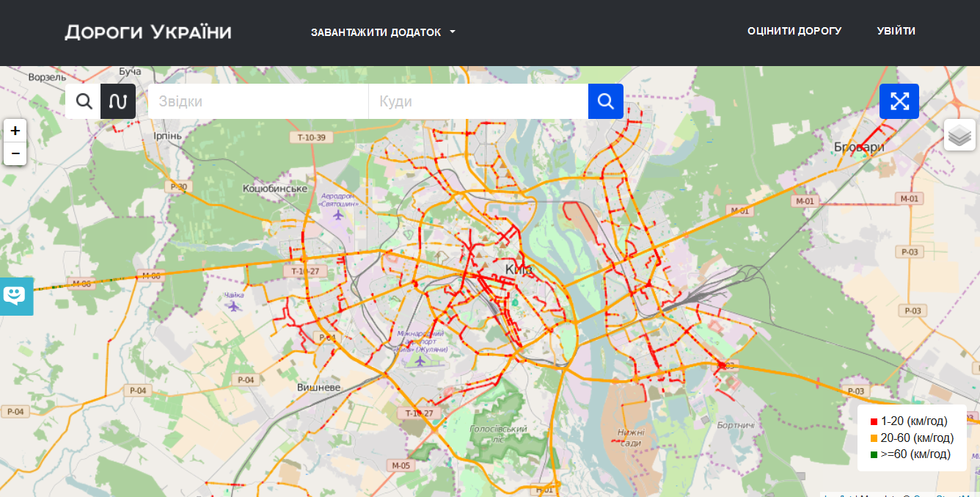This screenshot has width=980, height=497.
Task: Focus the Звідки origin input field
Action: click(x=258, y=101)
